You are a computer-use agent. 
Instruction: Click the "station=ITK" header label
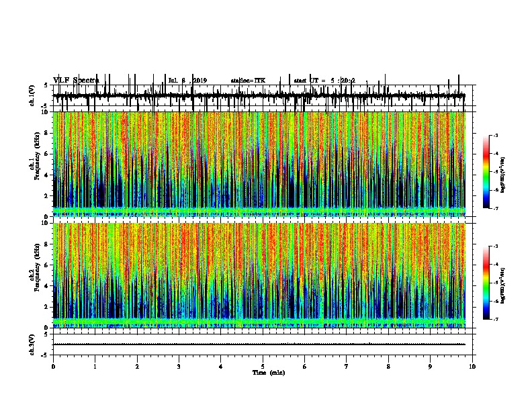pyautogui.click(x=248, y=81)
